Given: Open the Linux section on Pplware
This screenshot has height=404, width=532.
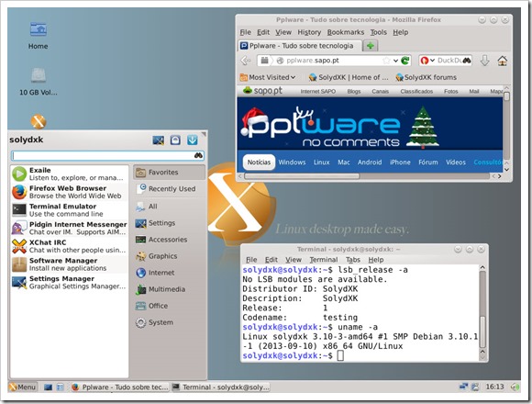Looking at the screenshot, I should 321,163.
